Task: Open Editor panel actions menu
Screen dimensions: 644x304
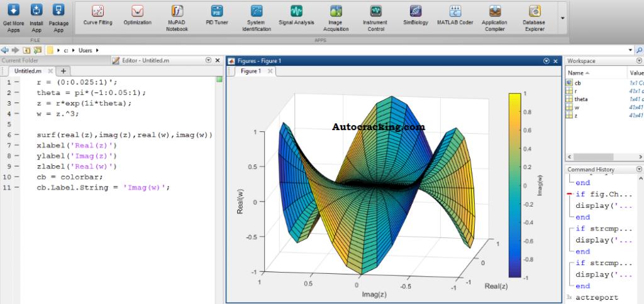Action: [208, 60]
